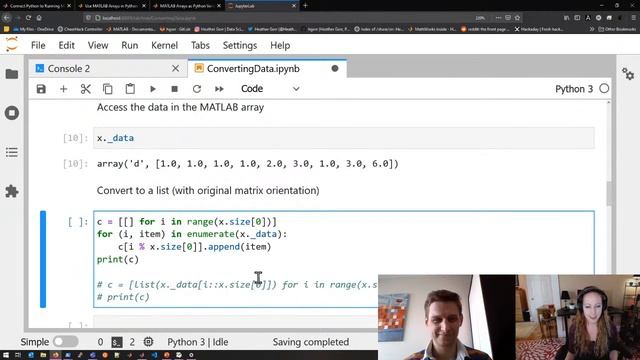Click the print(c) line in code cell
This screenshot has width=640, height=360.
tap(118, 259)
